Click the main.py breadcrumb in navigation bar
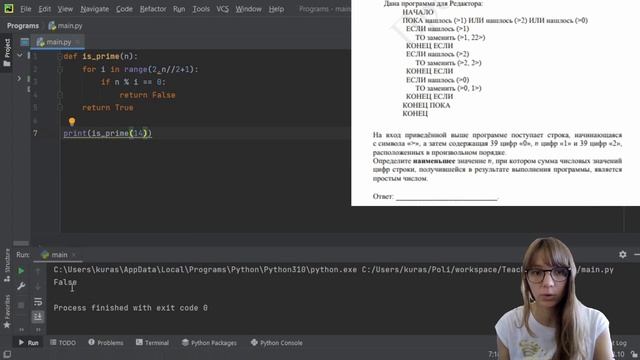The image size is (640, 360). pos(65,26)
